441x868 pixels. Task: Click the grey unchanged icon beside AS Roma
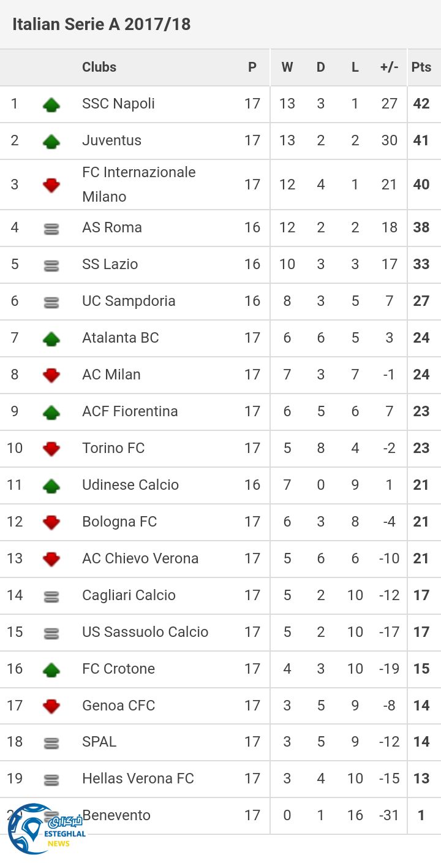51,229
